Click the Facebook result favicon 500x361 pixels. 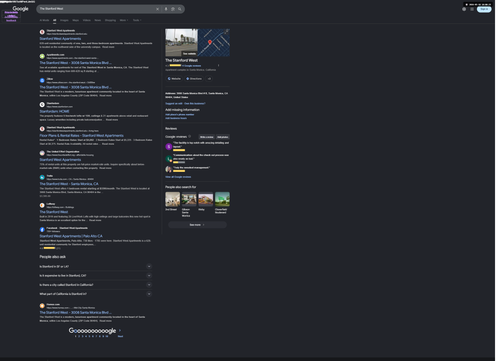tap(42, 230)
